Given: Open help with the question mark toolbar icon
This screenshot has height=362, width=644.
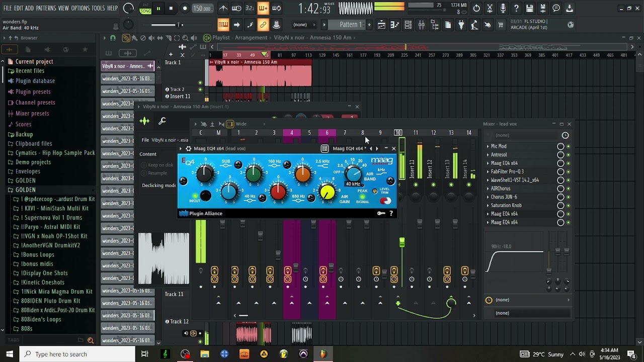Looking at the screenshot, I should coord(516,8).
